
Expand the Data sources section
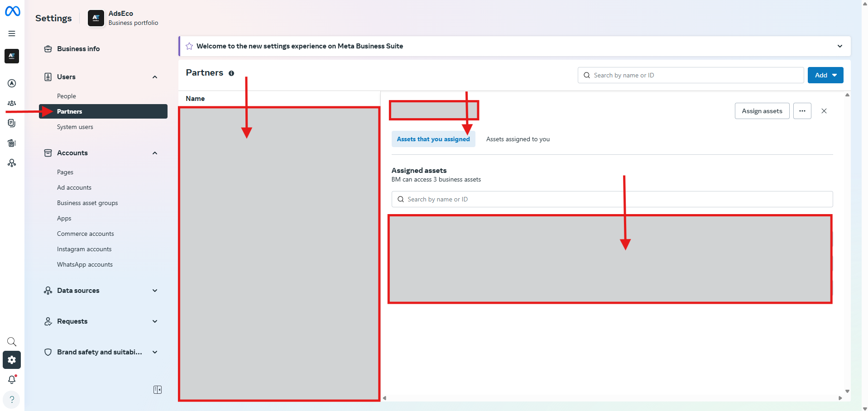tap(155, 291)
